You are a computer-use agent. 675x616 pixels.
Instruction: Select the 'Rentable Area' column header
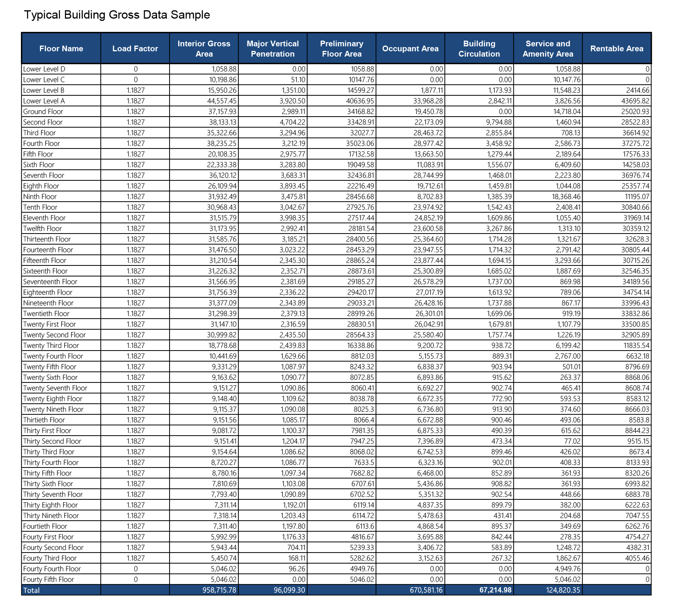pyautogui.click(x=617, y=49)
